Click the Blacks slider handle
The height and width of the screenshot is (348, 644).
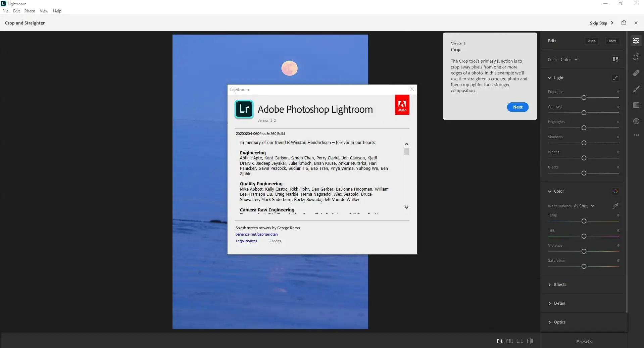pos(584,173)
